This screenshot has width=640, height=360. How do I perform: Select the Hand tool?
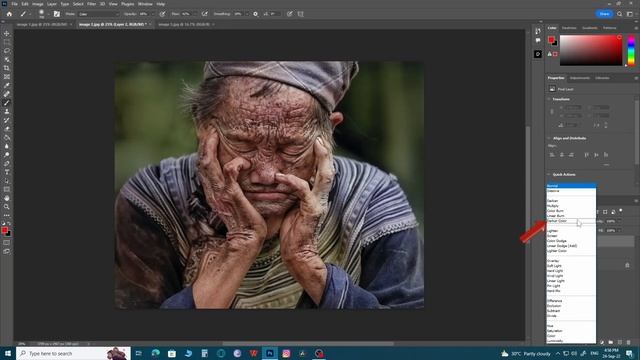point(7,198)
